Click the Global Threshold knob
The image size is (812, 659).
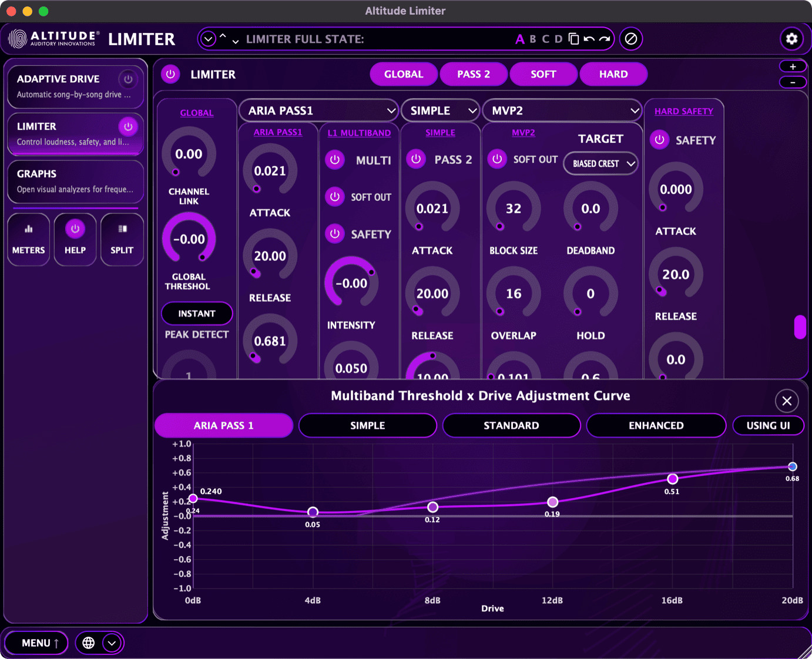click(x=189, y=239)
